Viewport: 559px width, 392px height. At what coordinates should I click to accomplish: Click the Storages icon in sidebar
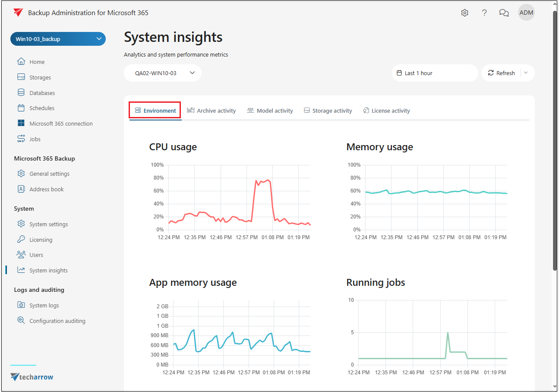[x=21, y=77]
